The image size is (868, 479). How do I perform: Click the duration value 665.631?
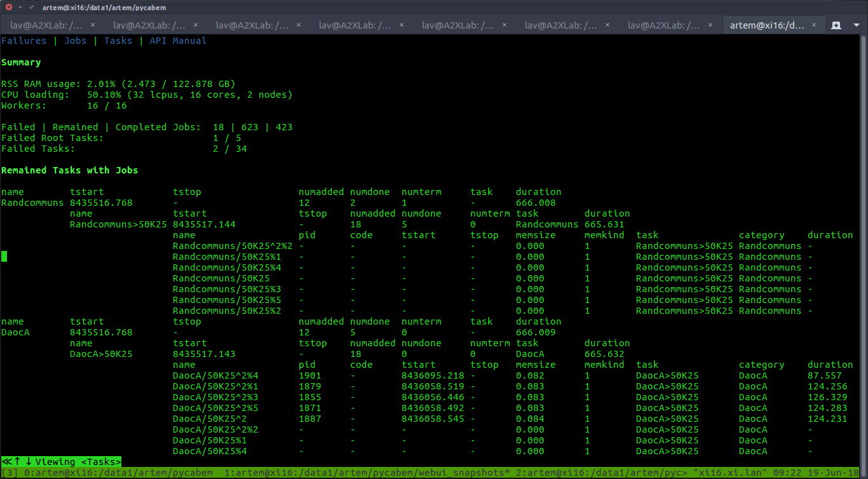(x=604, y=224)
